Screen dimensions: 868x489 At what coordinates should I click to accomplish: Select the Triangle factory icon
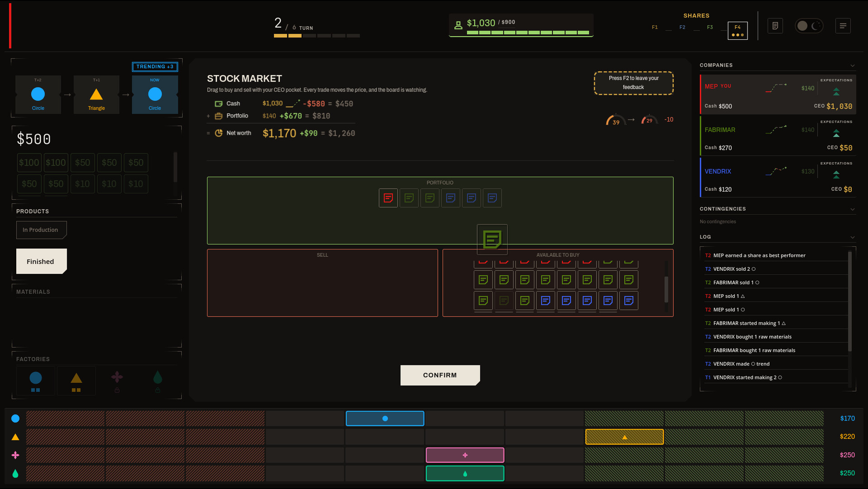pyautogui.click(x=76, y=381)
